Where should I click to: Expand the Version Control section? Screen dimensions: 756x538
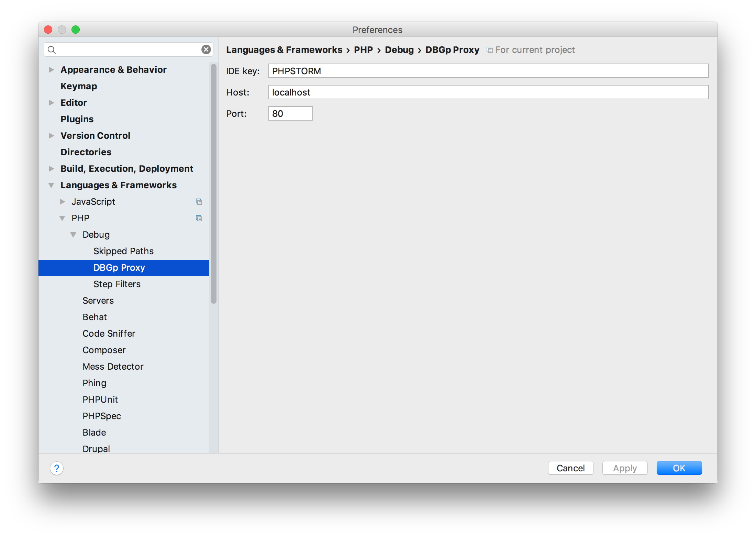pos(51,135)
